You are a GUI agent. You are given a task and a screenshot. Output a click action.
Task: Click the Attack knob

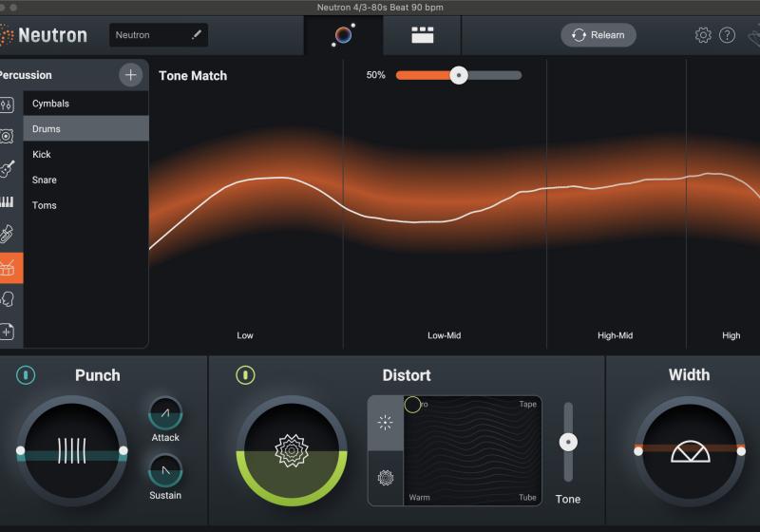tap(165, 413)
